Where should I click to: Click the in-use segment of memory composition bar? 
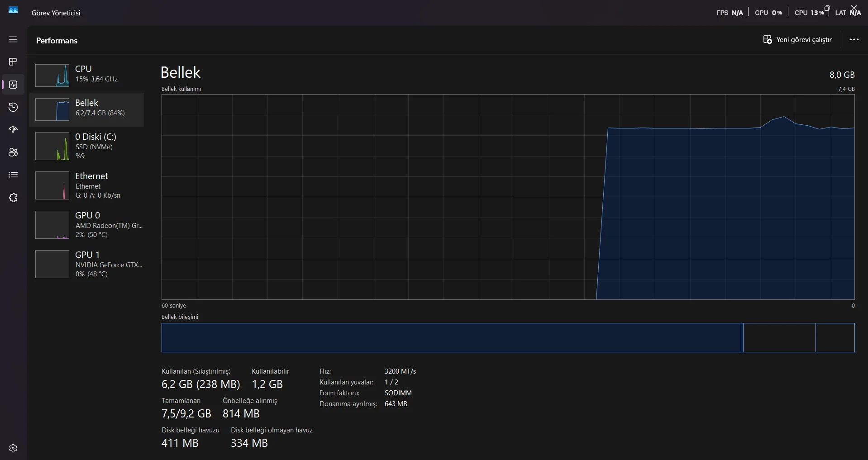[451, 337]
